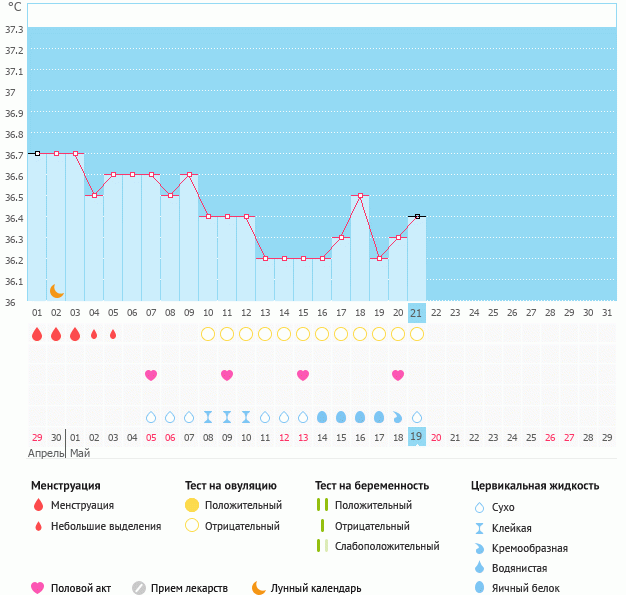
Task: Click the creamy fluid icon on day 20
Action: coord(398,416)
